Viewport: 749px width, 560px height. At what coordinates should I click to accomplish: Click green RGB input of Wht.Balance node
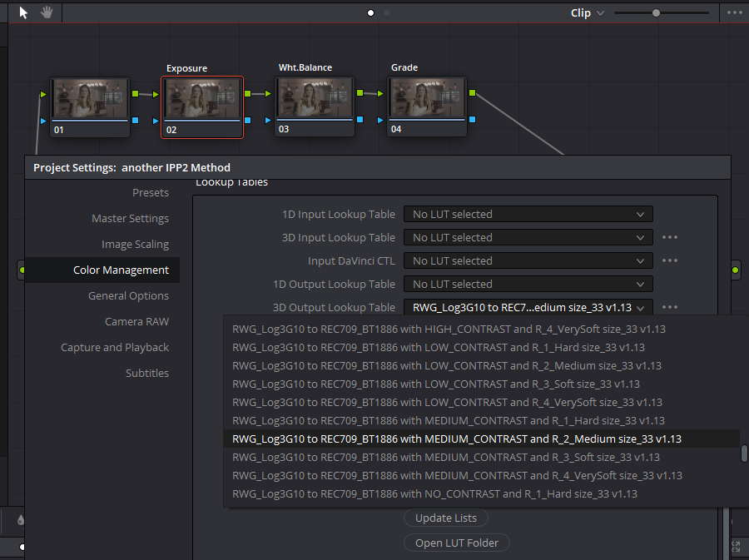point(268,93)
